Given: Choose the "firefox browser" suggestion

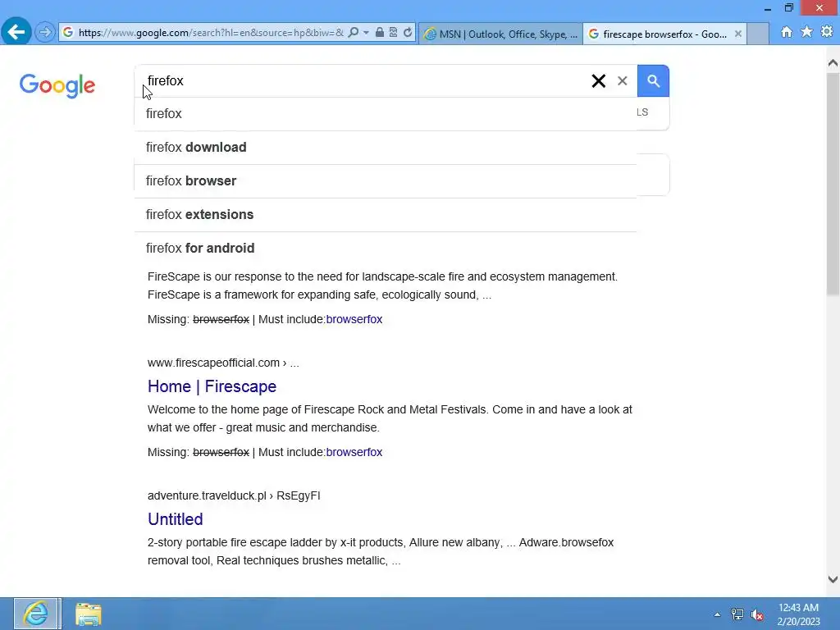Looking at the screenshot, I should 386,181.
